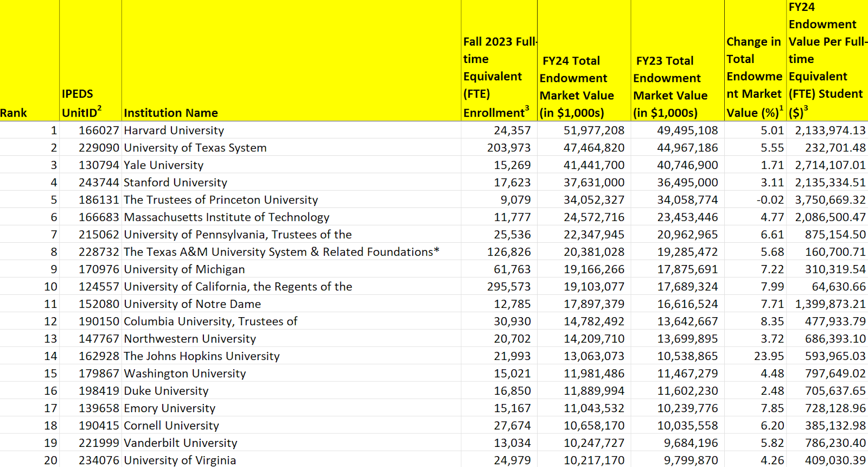Image resolution: width=868 pixels, height=467 pixels.
Task: Select FY24 endowment value 51,977,208
Action: coord(584,130)
